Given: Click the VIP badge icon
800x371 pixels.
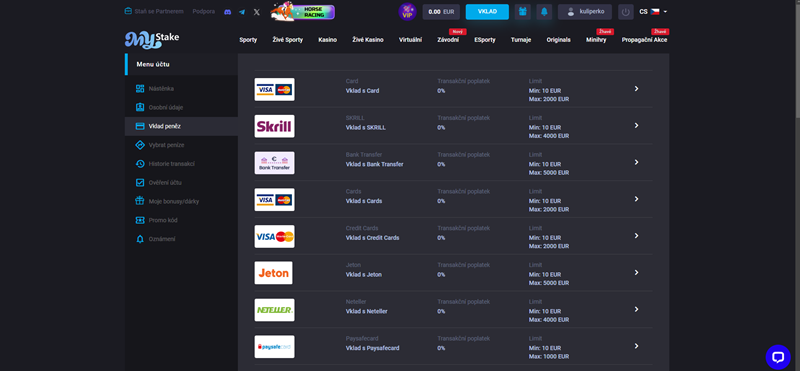Looking at the screenshot, I should (x=407, y=12).
